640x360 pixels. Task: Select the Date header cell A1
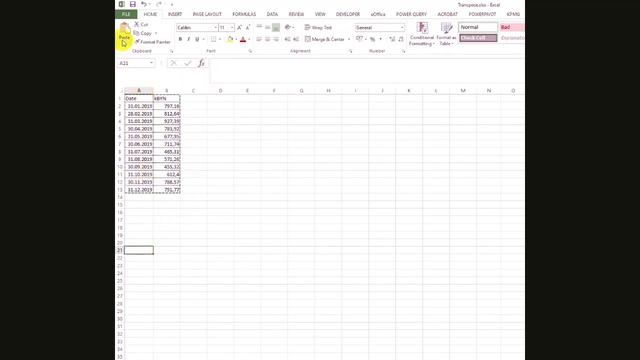[139, 98]
